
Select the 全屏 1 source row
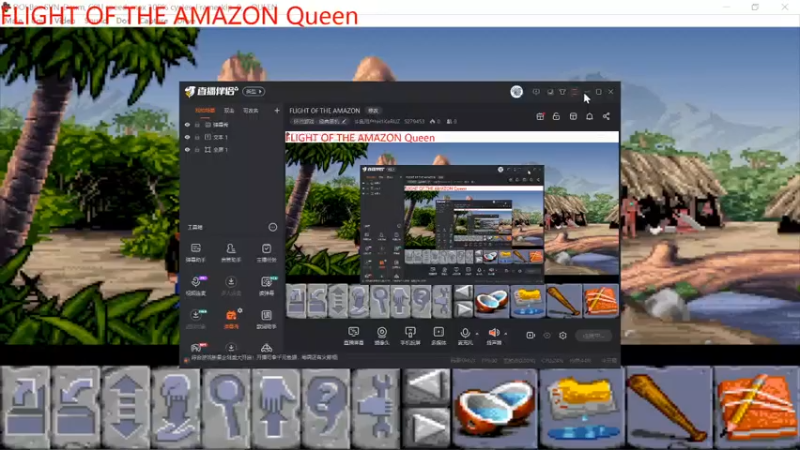point(232,150)
